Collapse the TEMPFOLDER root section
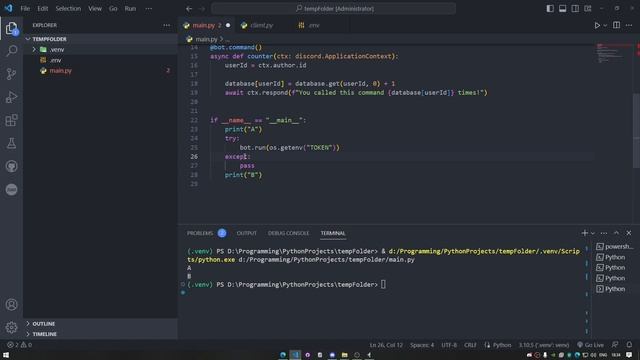This screenshot has width=640, height=360. (x=28, y=39)
